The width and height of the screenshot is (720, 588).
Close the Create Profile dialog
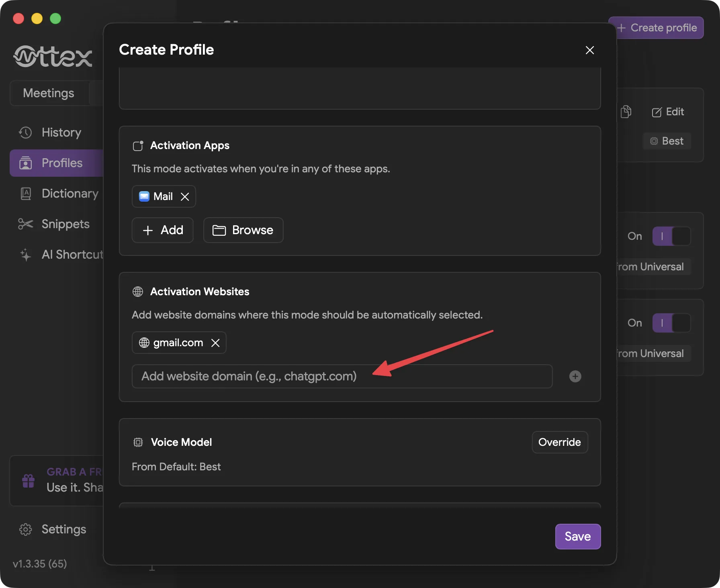click(589, 50)
